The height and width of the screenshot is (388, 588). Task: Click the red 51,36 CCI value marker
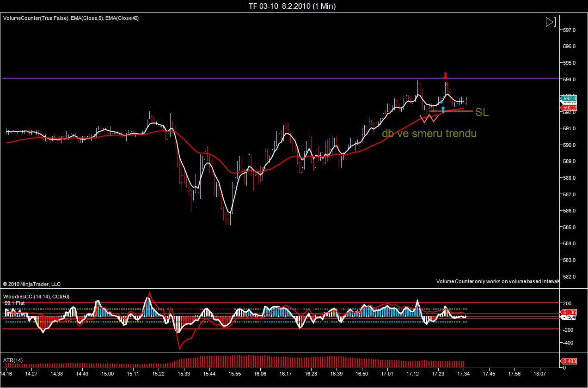pyautogui.click(x=570, y=312)
